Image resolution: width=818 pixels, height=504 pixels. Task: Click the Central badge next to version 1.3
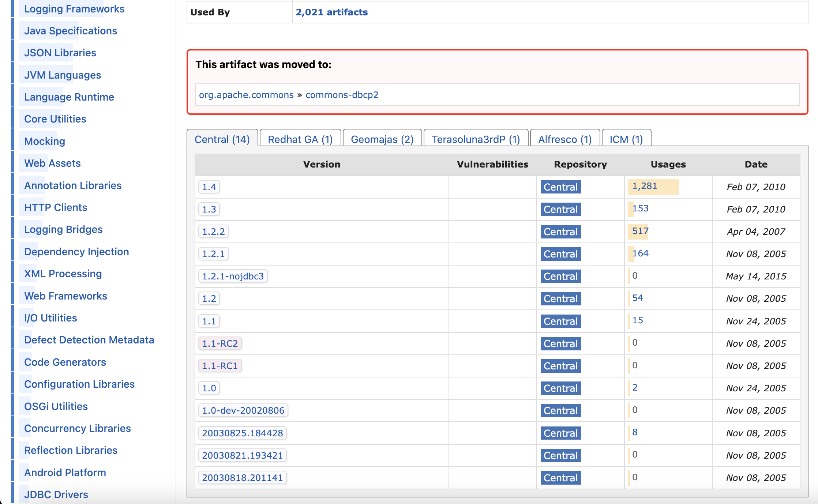point(560,209)
